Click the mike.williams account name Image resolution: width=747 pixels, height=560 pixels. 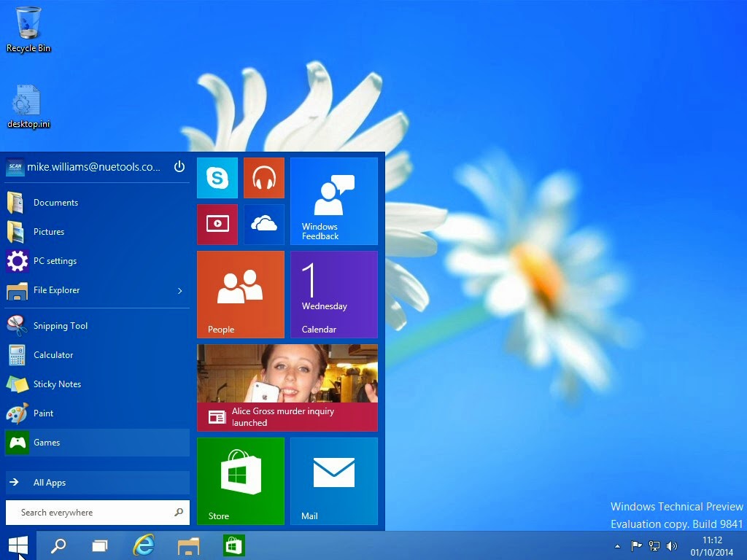95,167
